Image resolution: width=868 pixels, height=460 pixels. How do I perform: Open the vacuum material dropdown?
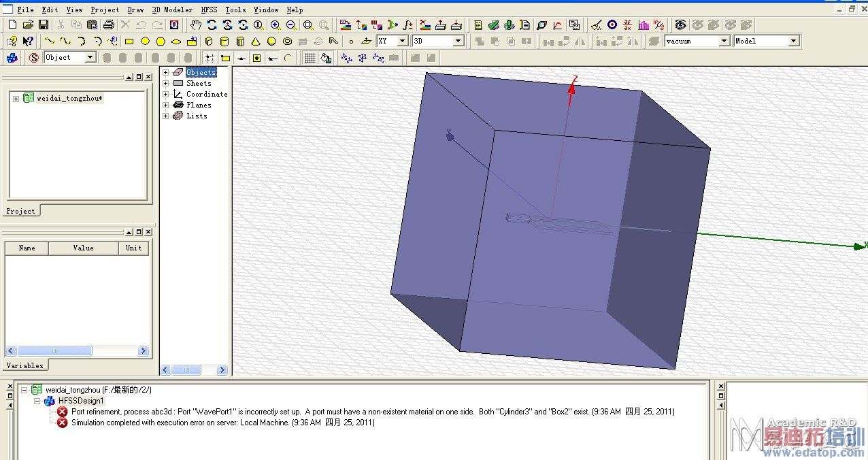click(x=724, y=42)
